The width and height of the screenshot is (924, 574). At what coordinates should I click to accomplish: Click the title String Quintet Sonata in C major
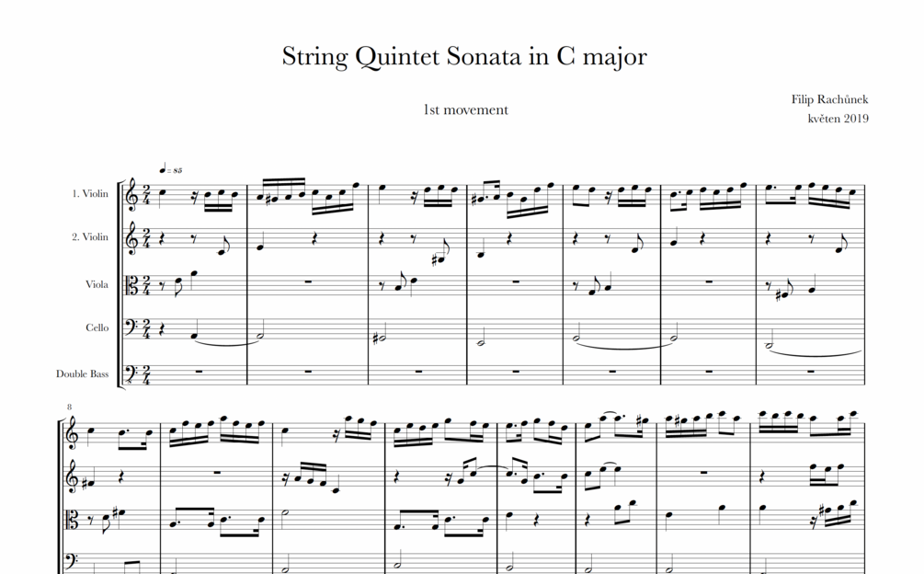click(x=464, y=57)
